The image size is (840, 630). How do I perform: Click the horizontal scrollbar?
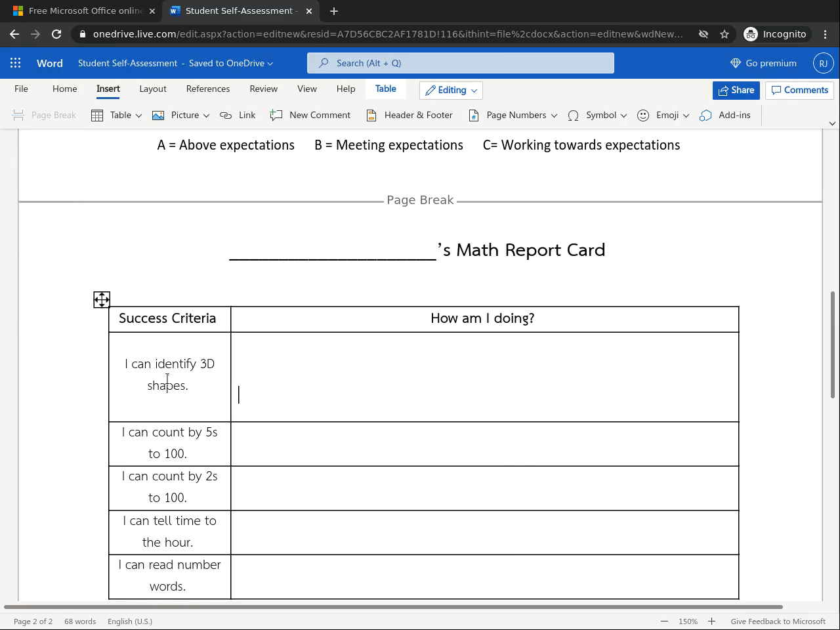click(x=393, y=607)
